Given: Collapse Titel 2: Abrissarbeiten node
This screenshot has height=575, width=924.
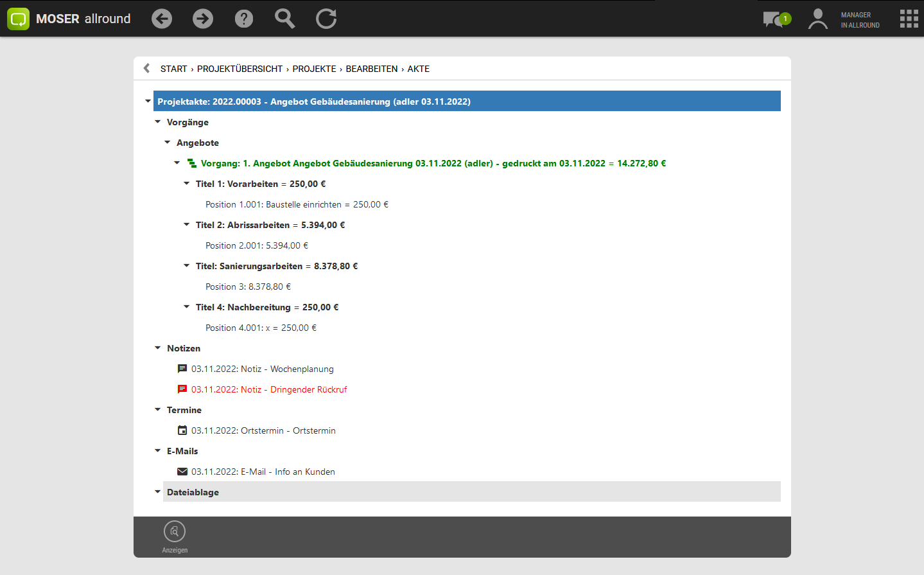Looking at the screenshot, I should [187, 225].
